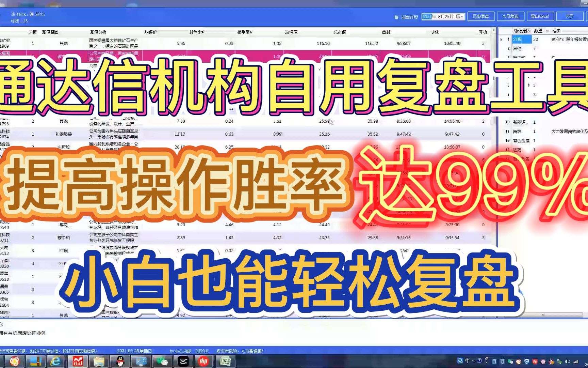Open Internet Explorer from taskbar
Image resolution: width=588 pixels, height=368 pixels.
coord(55,361)
